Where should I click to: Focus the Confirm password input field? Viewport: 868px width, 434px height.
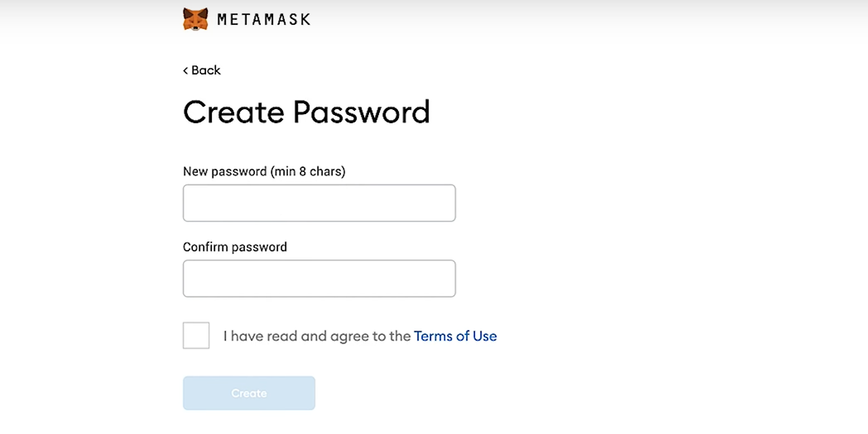click(x=319, y=279)
